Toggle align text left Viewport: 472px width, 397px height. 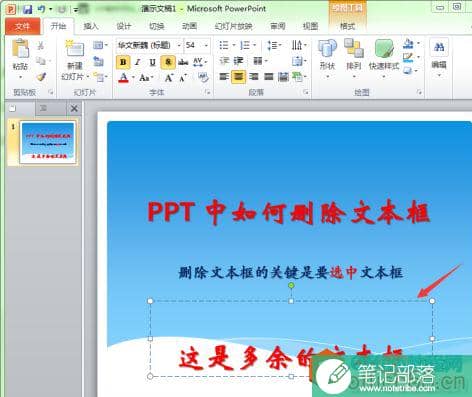[224, 77]
